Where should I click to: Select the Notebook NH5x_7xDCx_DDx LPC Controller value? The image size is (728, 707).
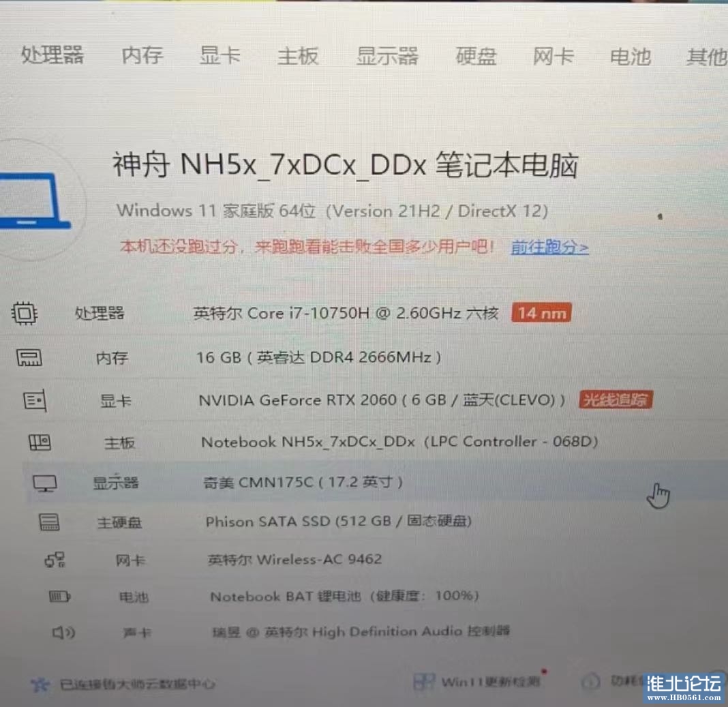click(399, 441)
